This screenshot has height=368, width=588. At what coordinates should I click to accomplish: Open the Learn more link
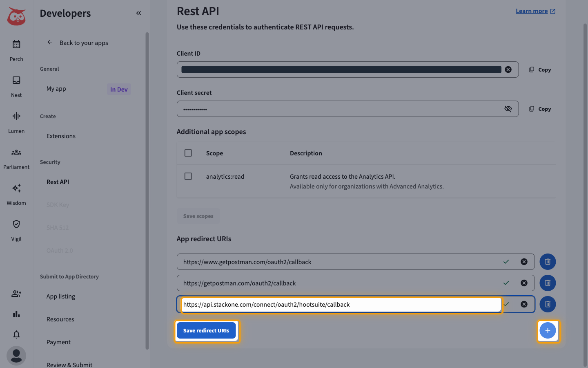coord(535,11)
